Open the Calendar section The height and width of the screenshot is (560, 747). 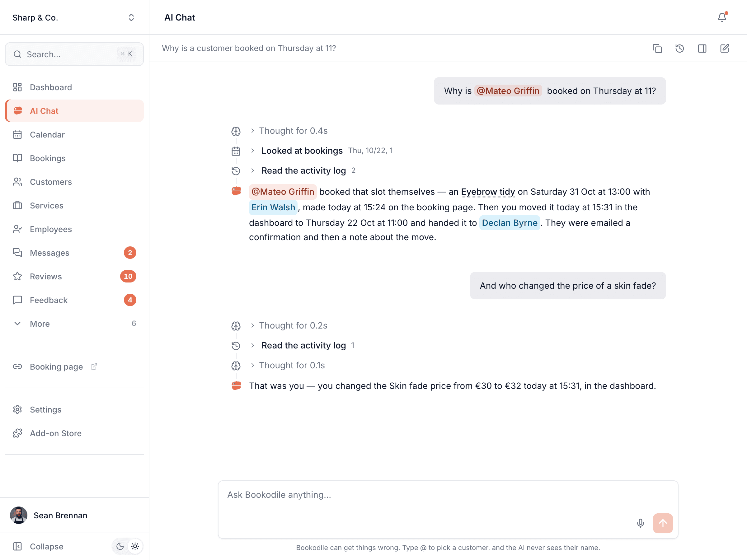(x=74, y=135)
